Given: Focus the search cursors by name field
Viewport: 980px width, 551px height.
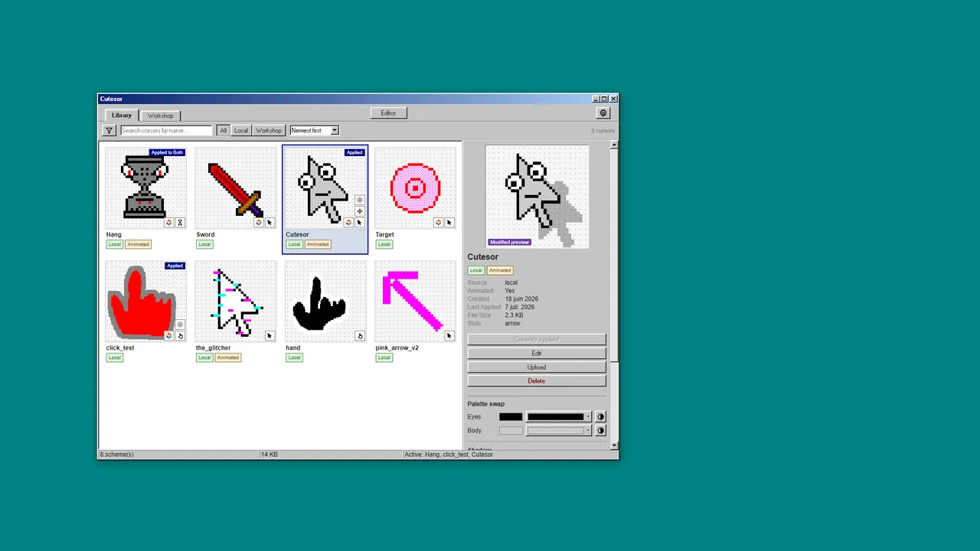Looking at the screenshot, I should pyautogui.click(x=166, y=131).
